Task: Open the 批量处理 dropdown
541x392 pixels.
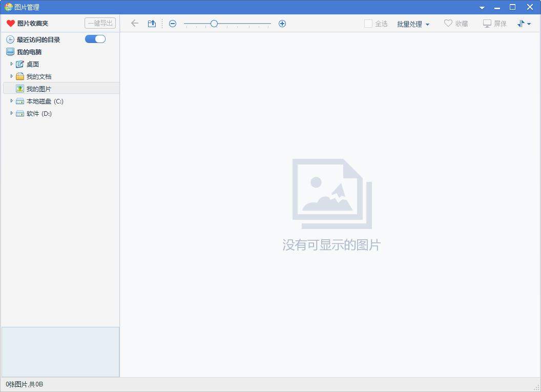Action: 412,23
